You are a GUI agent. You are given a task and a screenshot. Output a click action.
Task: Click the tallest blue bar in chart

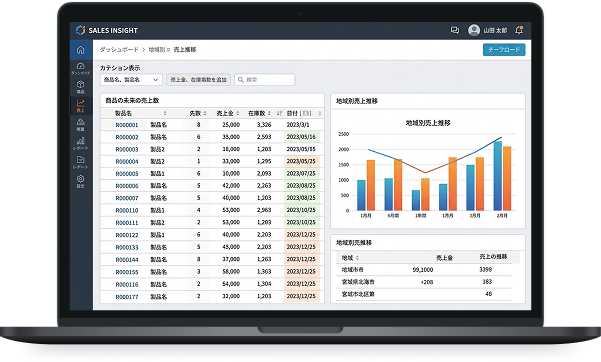pos(498,176)
